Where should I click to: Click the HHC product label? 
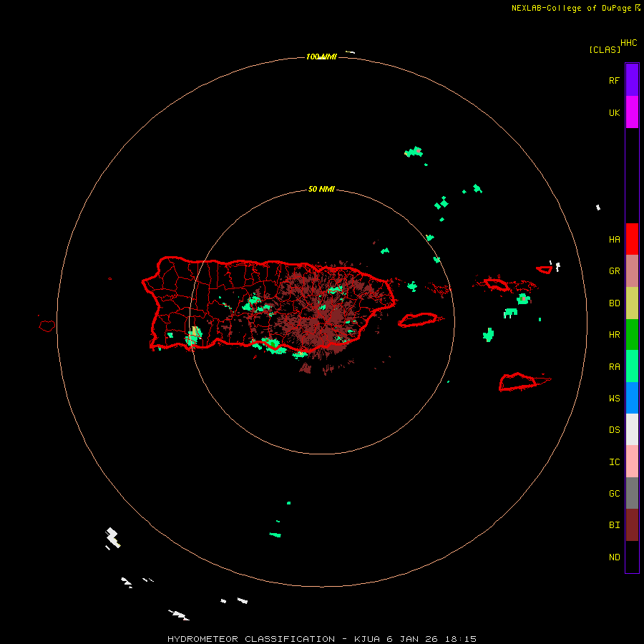tap(629, 43)
